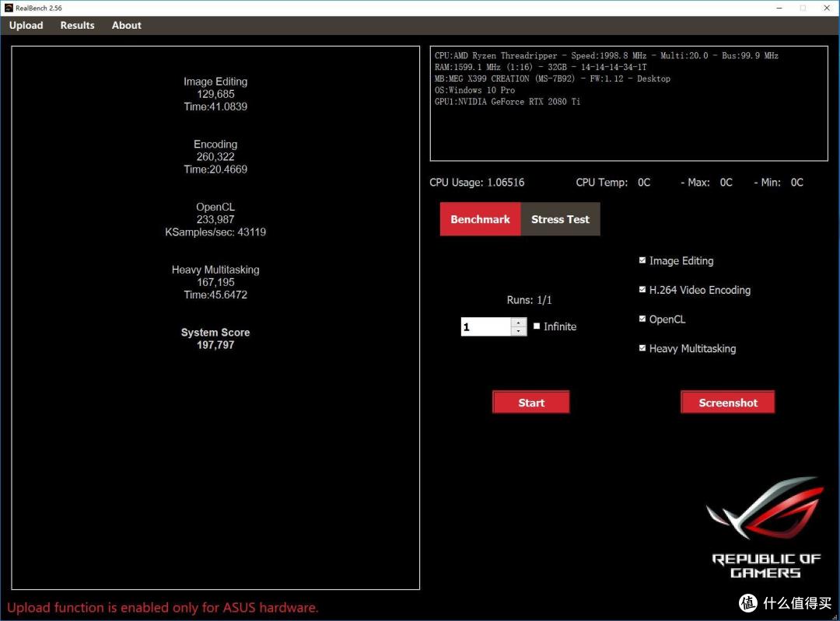Click the upload ASUS hardware notice
Viewport: 840px width, 621px height.
point(163,608)
